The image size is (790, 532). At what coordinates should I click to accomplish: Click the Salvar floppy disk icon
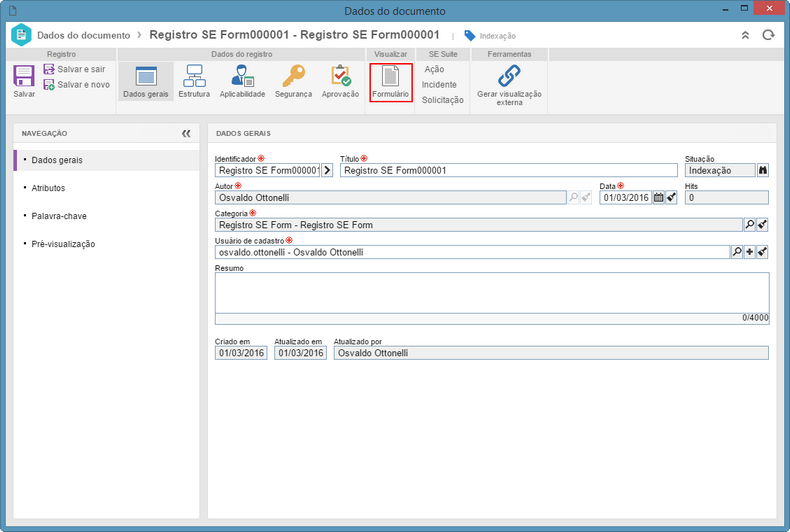click(x=24, y=77)
